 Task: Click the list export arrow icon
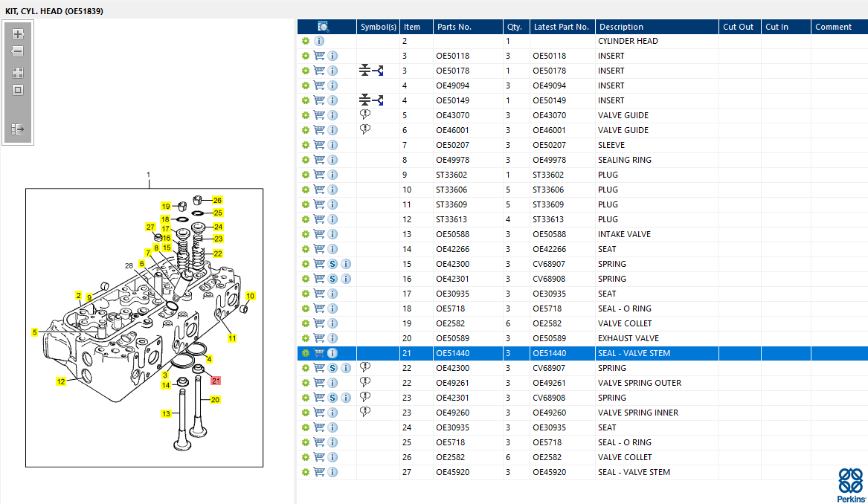click(18, 129)
